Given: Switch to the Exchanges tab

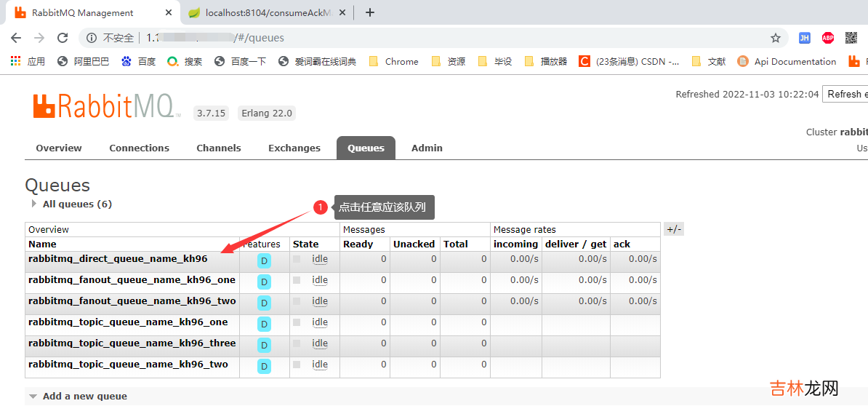Looking at the screenshot, I should pyautogui.click(x=294, y=148).
